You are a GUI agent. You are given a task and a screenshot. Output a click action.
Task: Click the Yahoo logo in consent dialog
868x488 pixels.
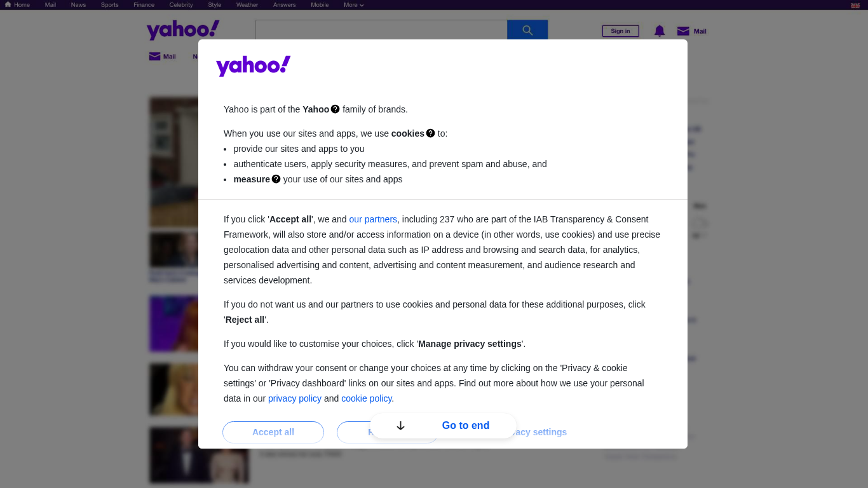click(253, 66)
